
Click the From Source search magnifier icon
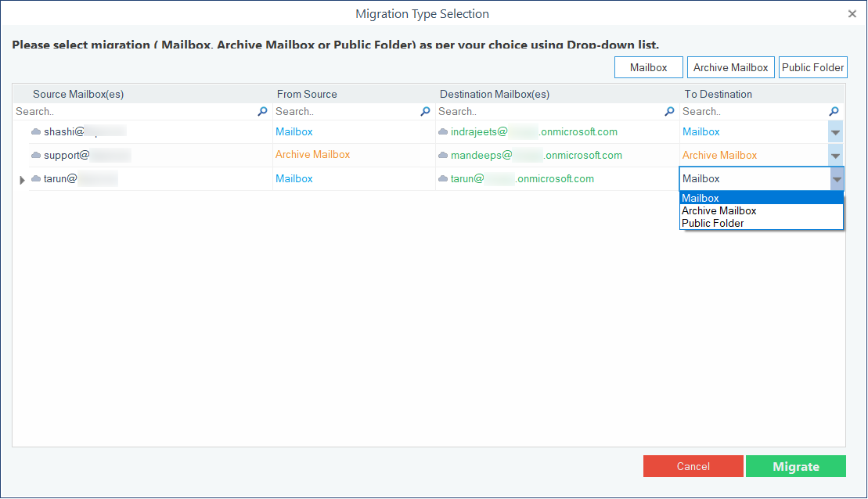tap(425, 111)
